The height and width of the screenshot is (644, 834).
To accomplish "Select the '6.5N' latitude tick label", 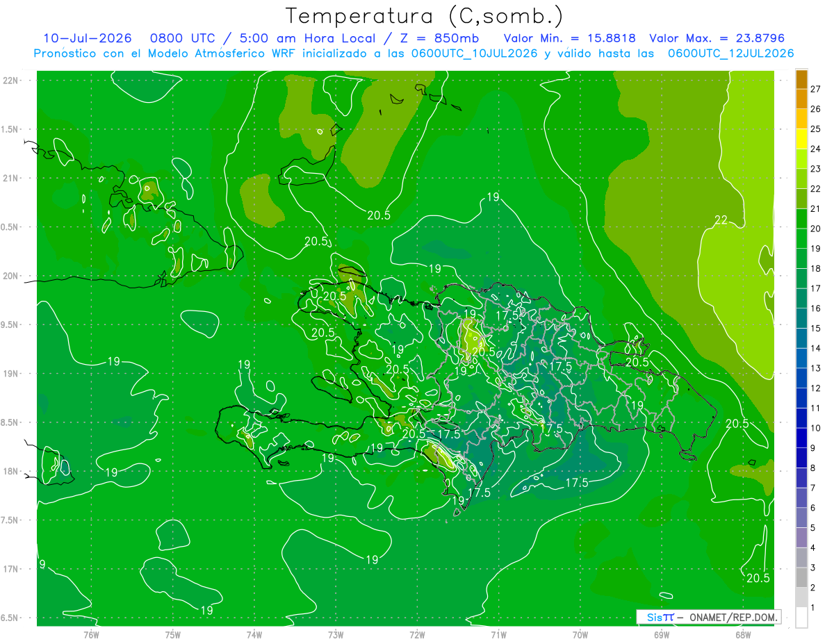I will tap(10, 618).
